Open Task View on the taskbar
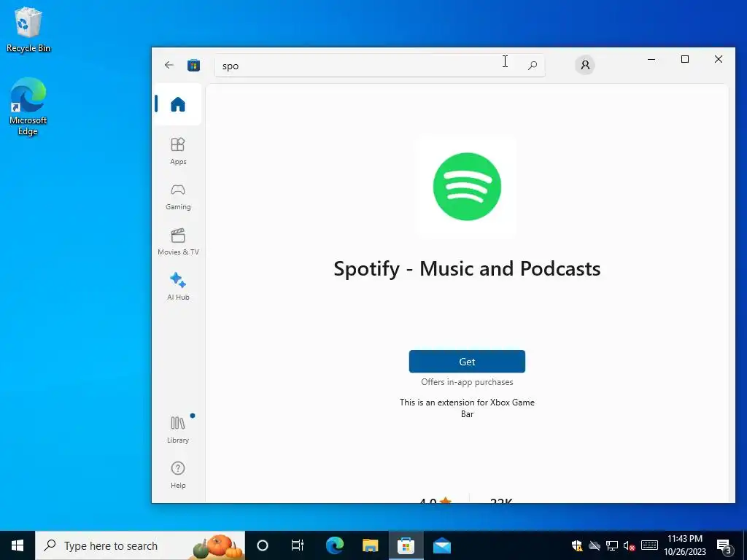 click(x=298, y=545)
